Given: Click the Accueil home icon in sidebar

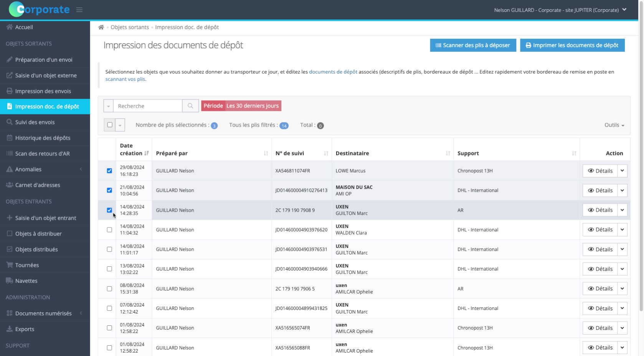Looking at the screenshot, I should point(10,27).
